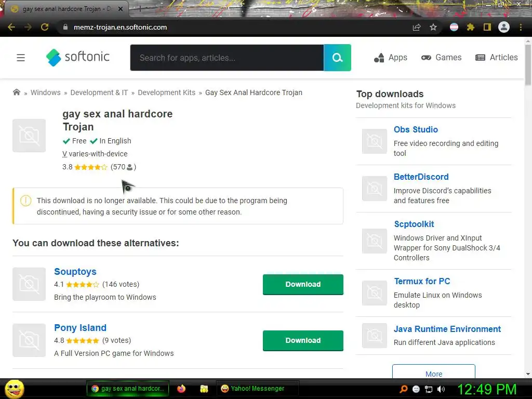Open Java Runtime Environment link
532x399 pixels.
tap(447, 329)
